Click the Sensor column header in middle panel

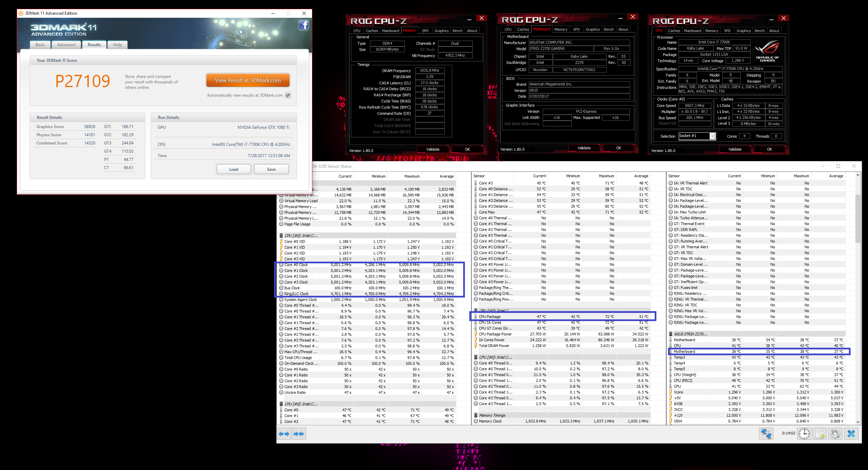[493, 176]
